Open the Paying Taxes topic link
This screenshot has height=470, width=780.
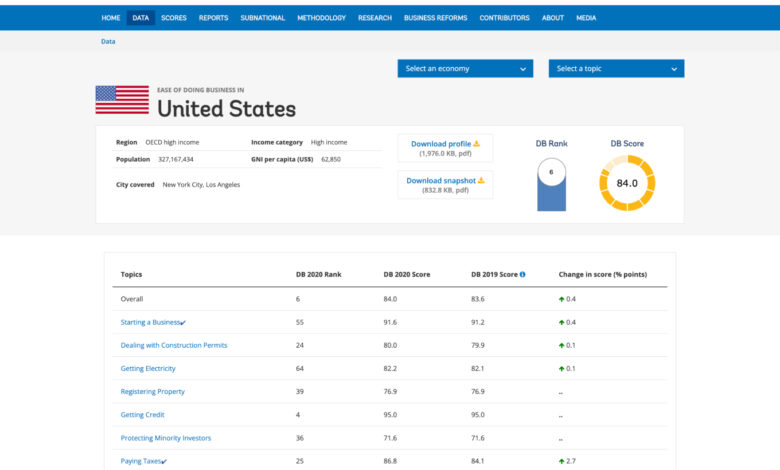tap(141, 461)
